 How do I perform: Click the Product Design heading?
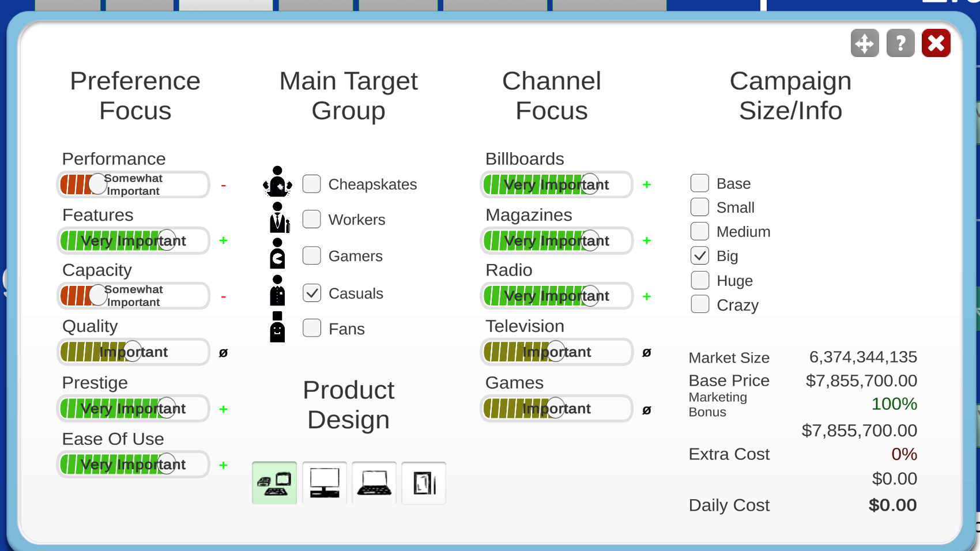click(x=348, y=405)
